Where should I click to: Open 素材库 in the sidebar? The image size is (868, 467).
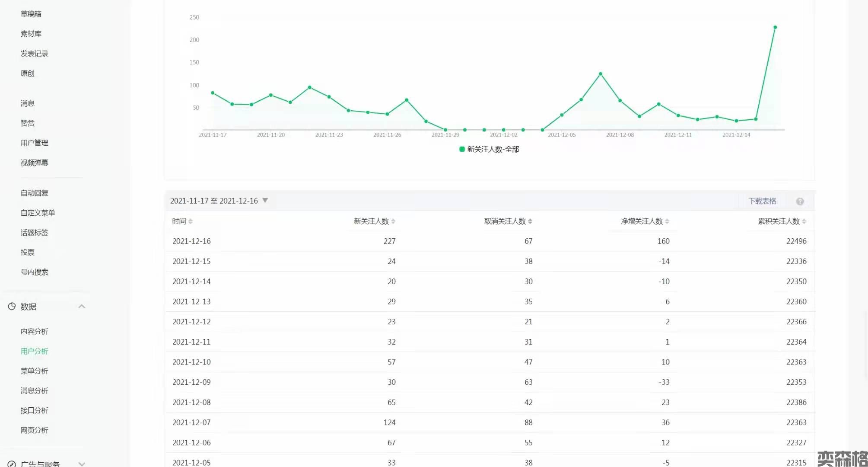(x=31, y=34)
